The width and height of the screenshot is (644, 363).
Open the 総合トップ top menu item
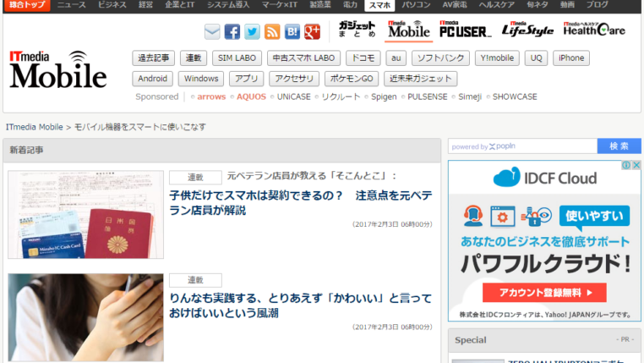(x=27, y=5)
